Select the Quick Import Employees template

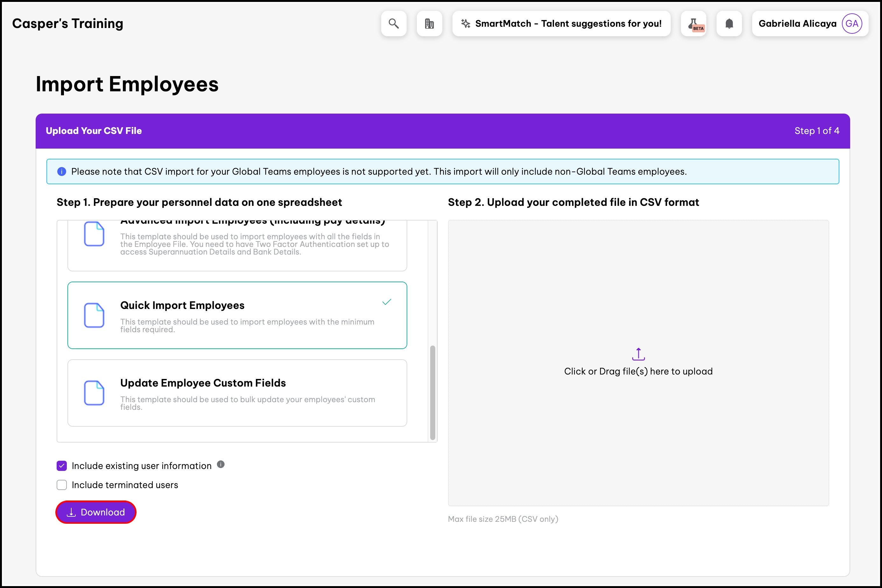(237, 315)
